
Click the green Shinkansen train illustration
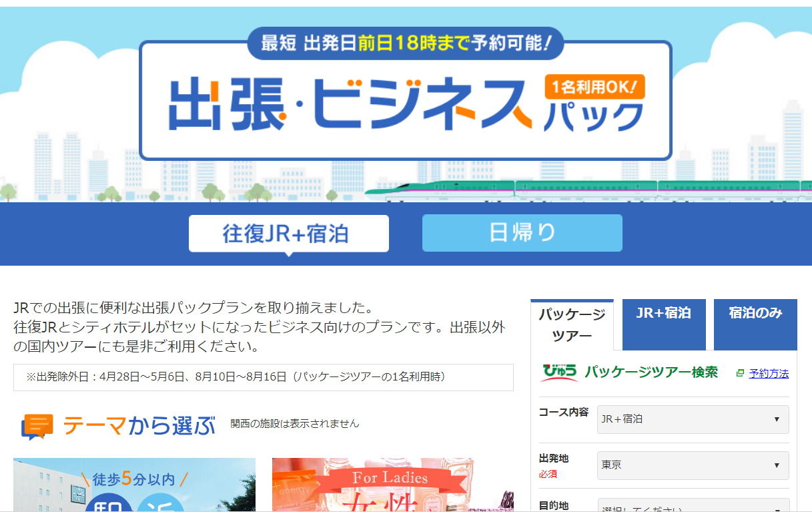[588, 191]
